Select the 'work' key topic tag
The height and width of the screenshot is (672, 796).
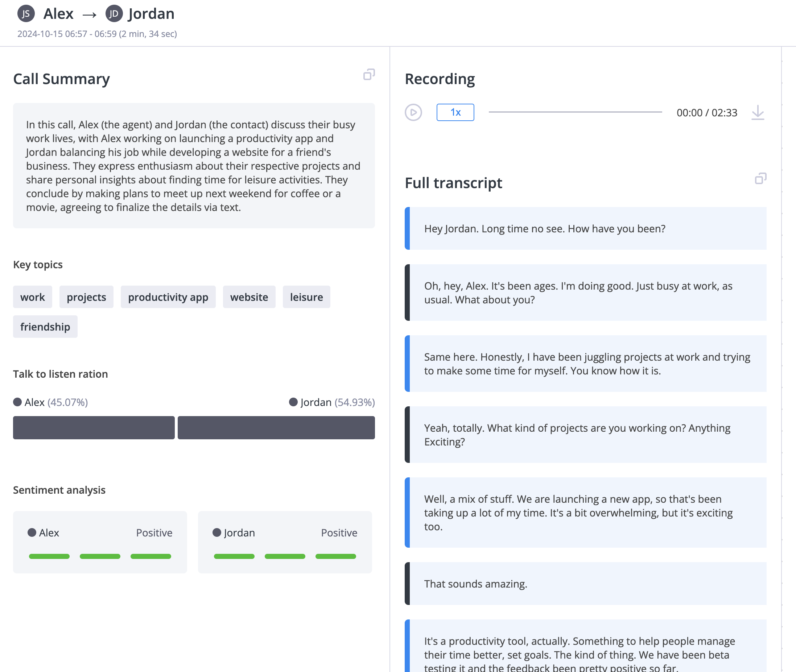33,296
